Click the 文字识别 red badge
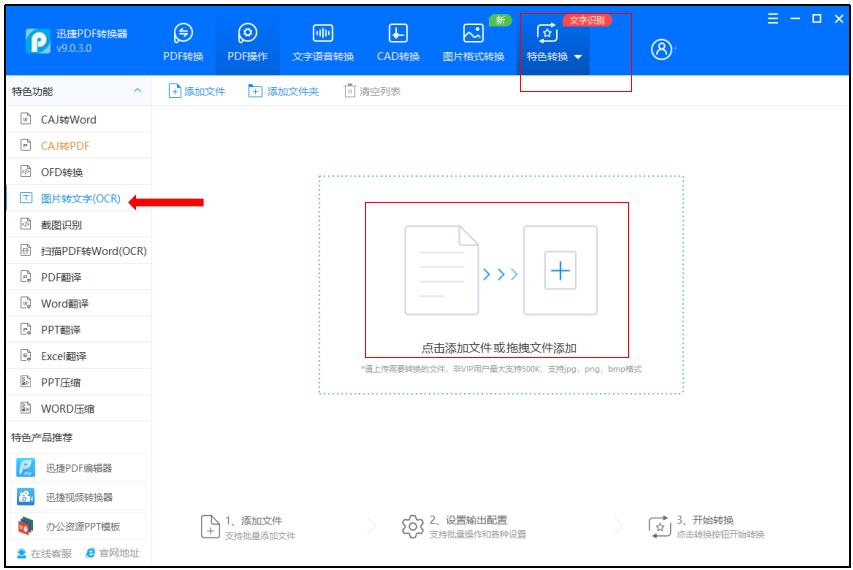 pos(587,20)
